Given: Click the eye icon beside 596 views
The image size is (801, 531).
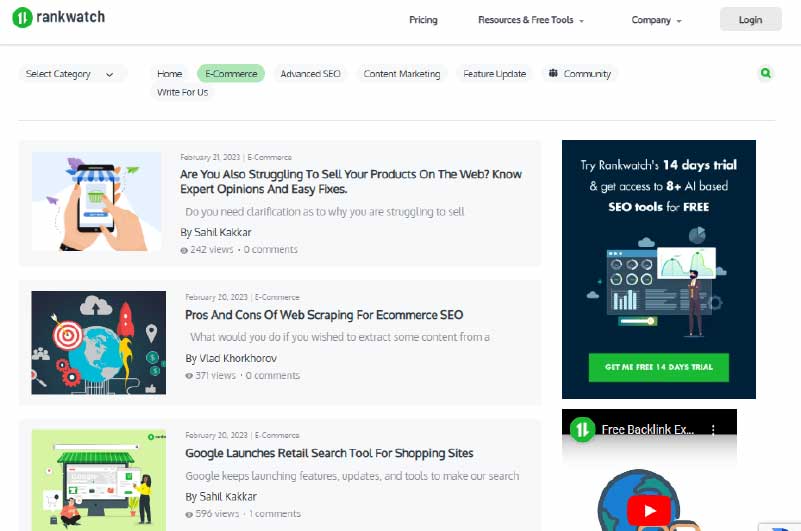Looking at the screenshot, I should tap(189, 515).
